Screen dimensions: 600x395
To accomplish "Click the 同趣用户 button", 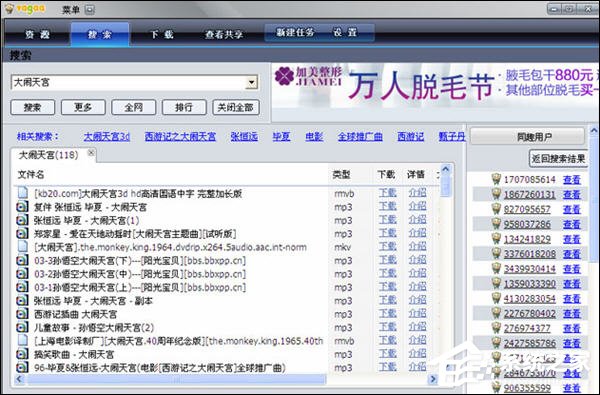I will 528,137.
